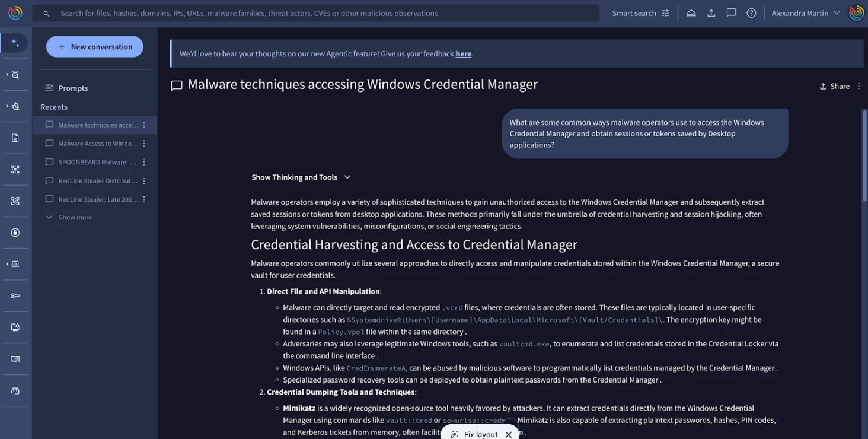The height and width of the screenshot is (439, 868).
Task: Open Alexandra Martin account dropdown
Action: (x=806, y=13)
